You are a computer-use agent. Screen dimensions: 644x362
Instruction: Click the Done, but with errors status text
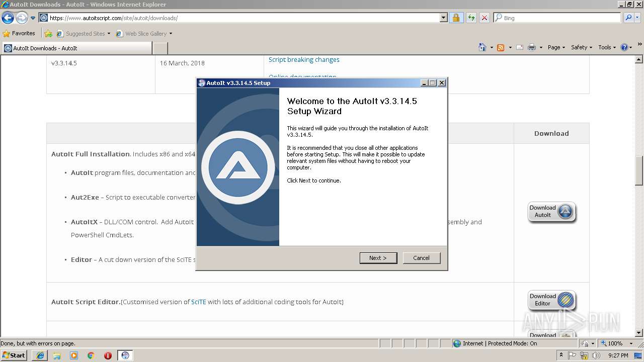tap(38, 343)
